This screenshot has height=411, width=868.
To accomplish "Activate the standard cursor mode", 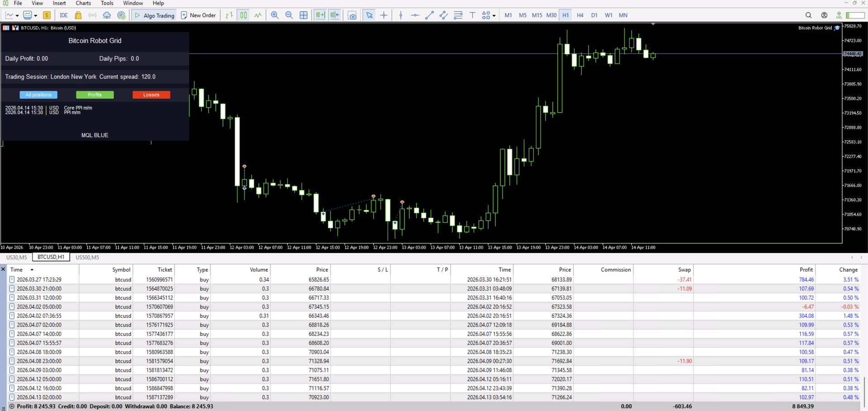I will tap(370, 15).
